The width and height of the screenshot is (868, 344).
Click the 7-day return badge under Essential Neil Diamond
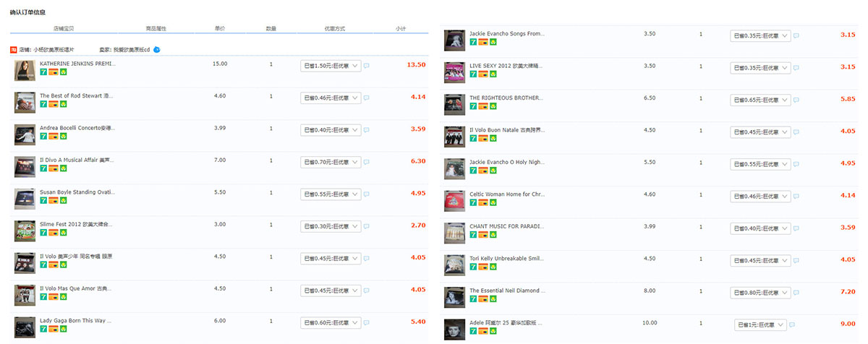(x=473, y=300)
